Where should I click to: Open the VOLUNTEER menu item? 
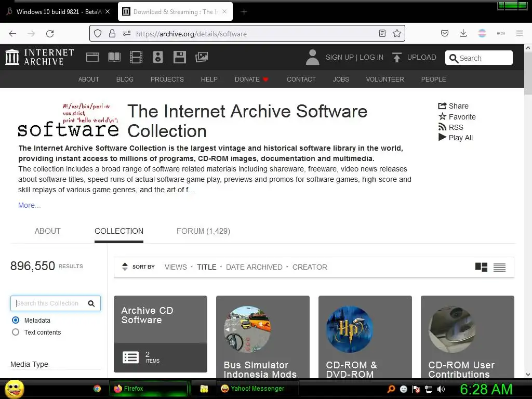(x=385, y=79)
